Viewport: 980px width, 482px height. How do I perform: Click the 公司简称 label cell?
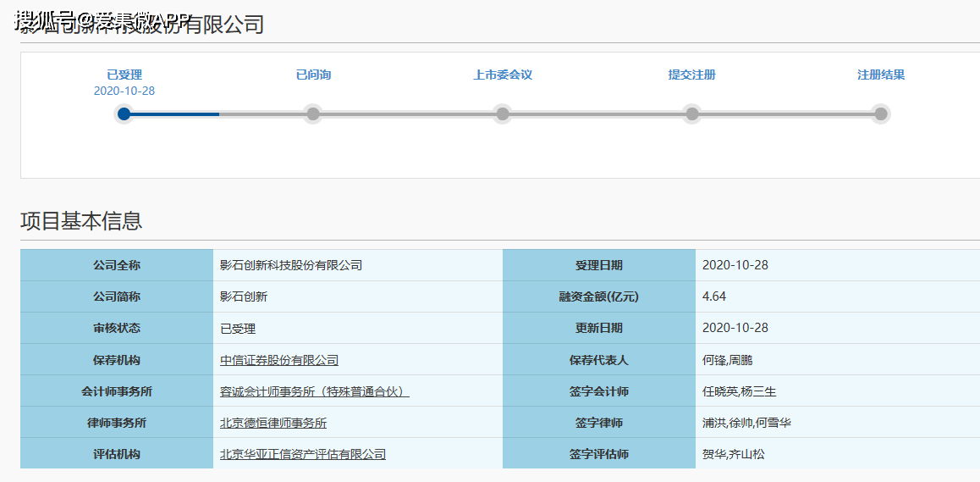[x=117, y=296]
